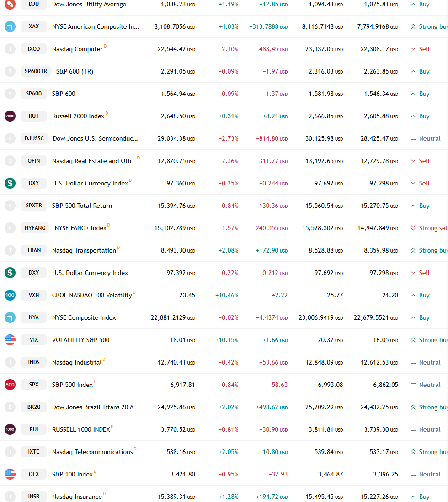
Task: Click the IXTC placeholder logo icon
Action: point(10,452)
